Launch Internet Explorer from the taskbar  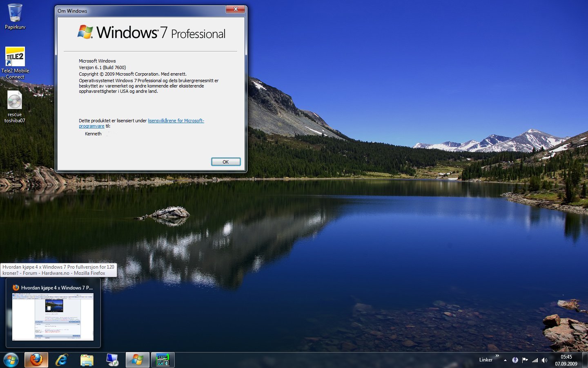[x=62, y=360]
